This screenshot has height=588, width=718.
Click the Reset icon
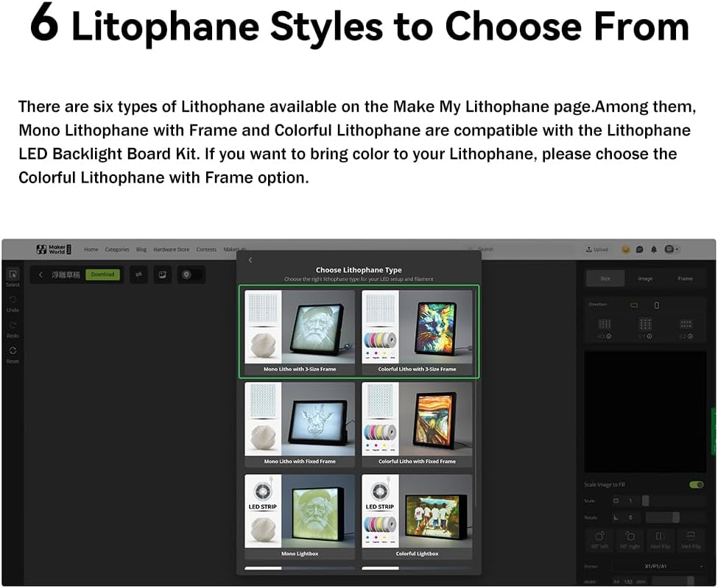click(x=13, y=351)
